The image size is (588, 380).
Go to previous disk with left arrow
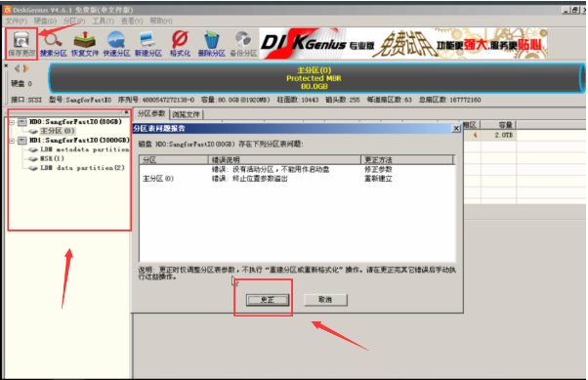(x=17, y=68)
